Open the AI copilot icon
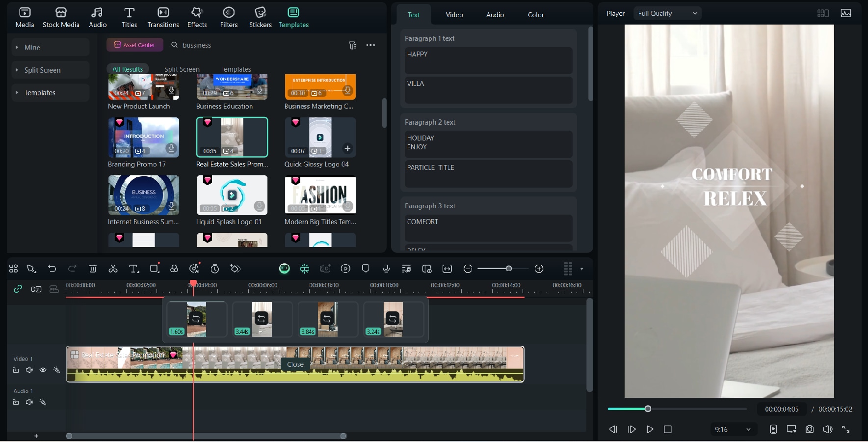Screen dimensions: 868x442 pyautogui.click(x=284, y=269)
